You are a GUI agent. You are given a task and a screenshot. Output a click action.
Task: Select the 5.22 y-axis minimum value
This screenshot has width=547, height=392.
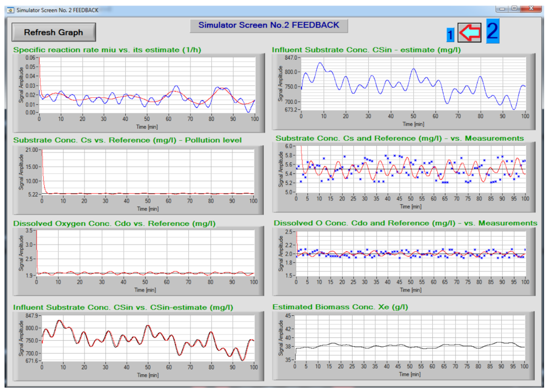[x=33, y=194]
